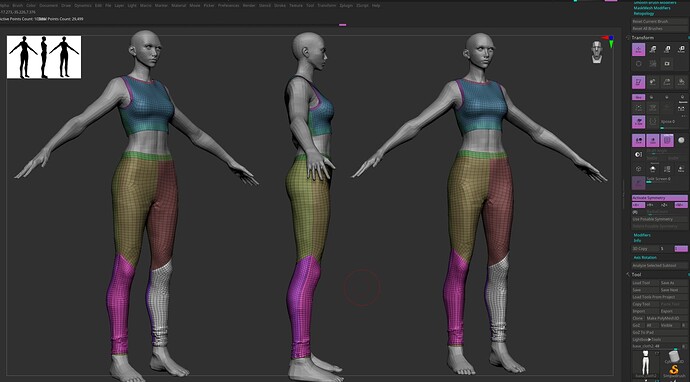The height and width of the screenshot is (382, 690).
Task: Select the Cylinder3D tool icon
Action: 673,357
